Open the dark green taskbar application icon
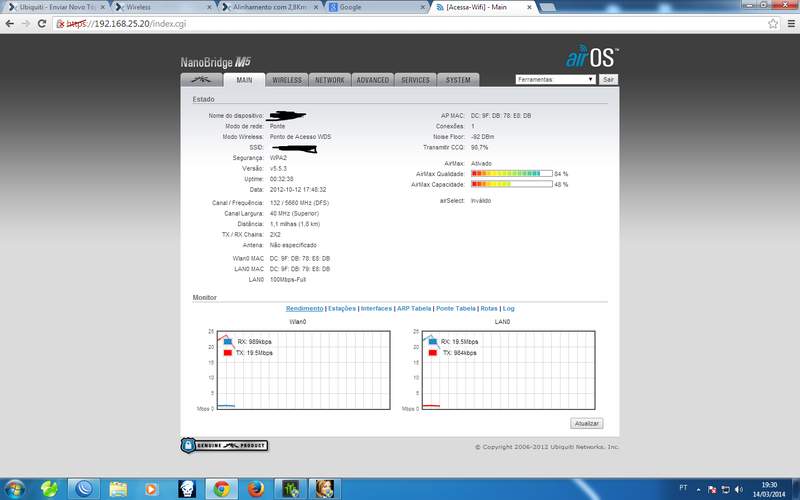Screen dimensions: 800x500 tap(290, 489)
